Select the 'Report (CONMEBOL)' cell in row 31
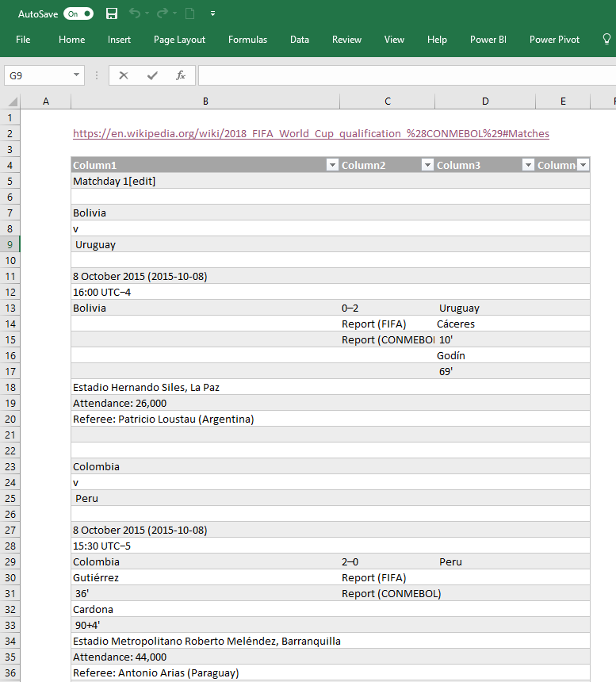The height and width of the screenshot is (682, 616). pyautogui.click(x=388, y=593)
